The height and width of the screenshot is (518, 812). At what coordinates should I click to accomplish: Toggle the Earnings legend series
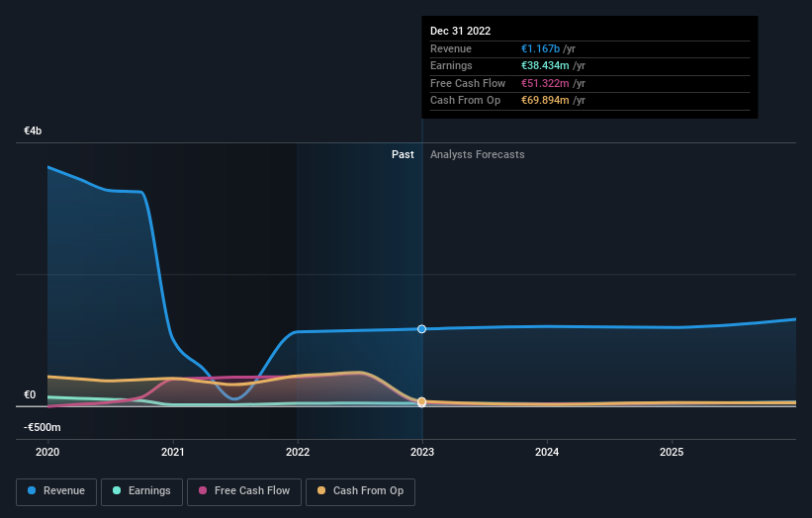141,491
